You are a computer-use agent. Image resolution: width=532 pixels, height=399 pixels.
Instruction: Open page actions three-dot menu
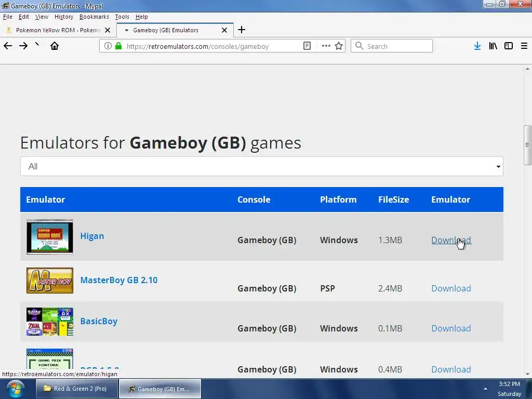tap(326, 46)
